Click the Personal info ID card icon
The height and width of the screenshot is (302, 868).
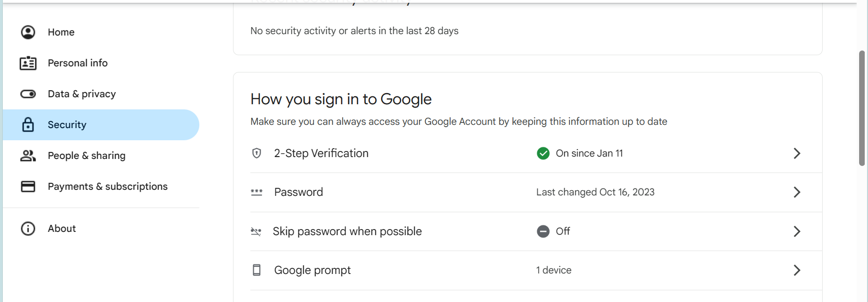point(28,63)
